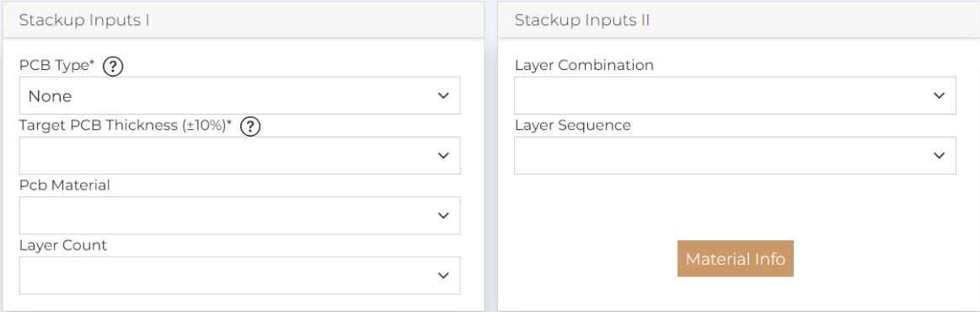Expand the Target PCB Thickness dropdown
980x312 pixels.
(240, 156)
